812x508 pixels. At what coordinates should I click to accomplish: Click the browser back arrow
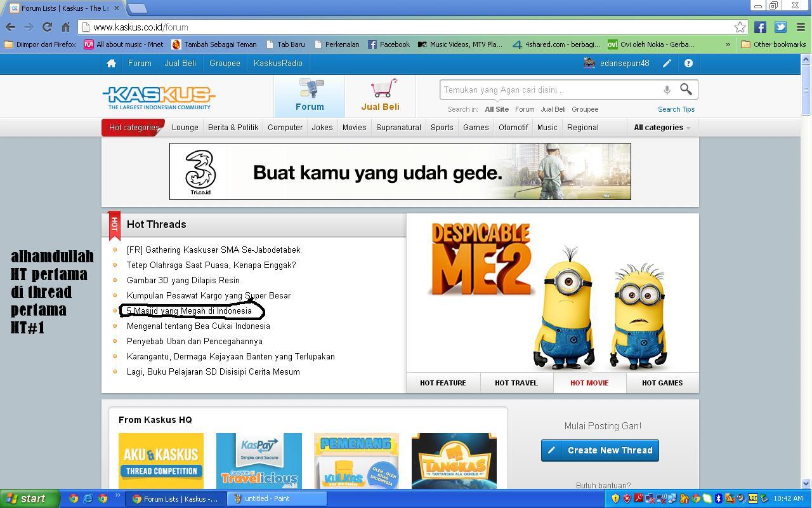[10, 27]
